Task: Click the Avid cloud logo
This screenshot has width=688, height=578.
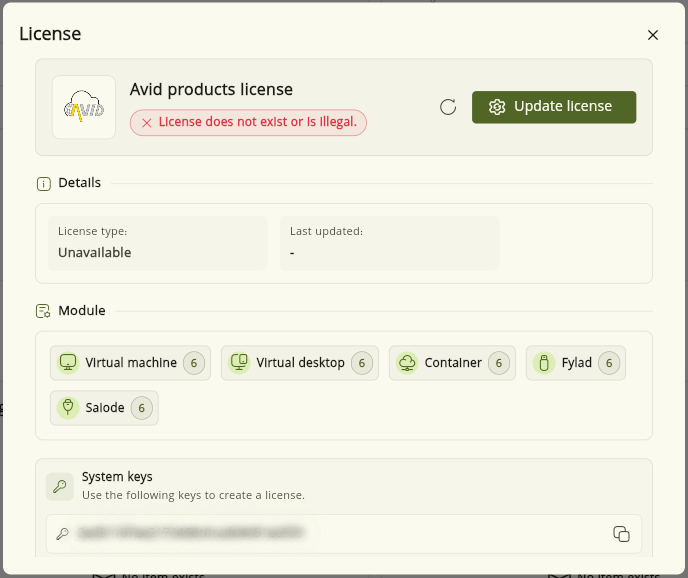Action: pyautogui.click(x=84, y=107)
